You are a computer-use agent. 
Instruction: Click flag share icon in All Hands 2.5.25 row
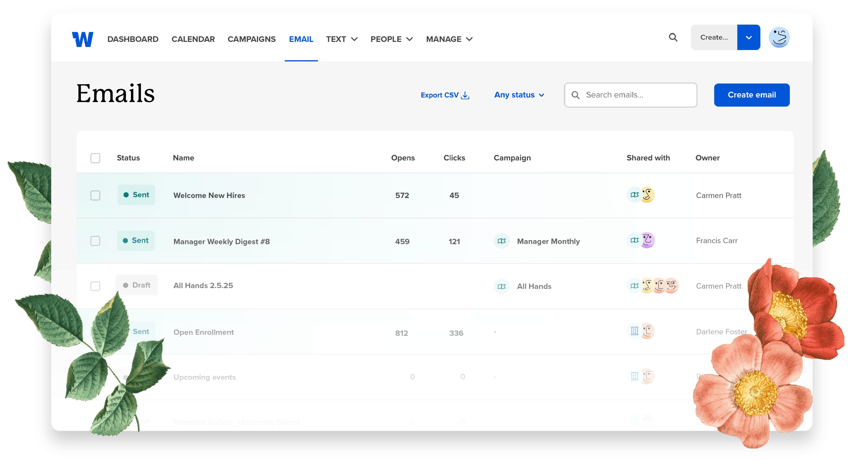pyautogui.click(x=635, y=286)
